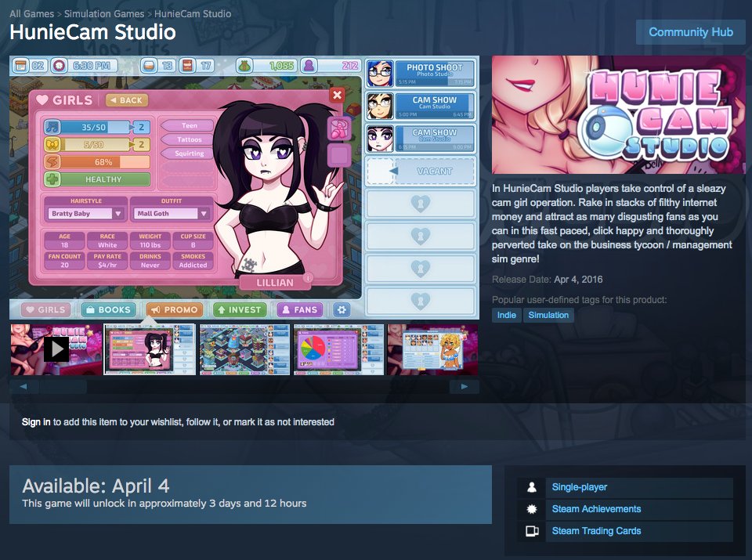Open Simulation Games breadcrumb
Screen dimensions: 752x560
click(104, 14)
